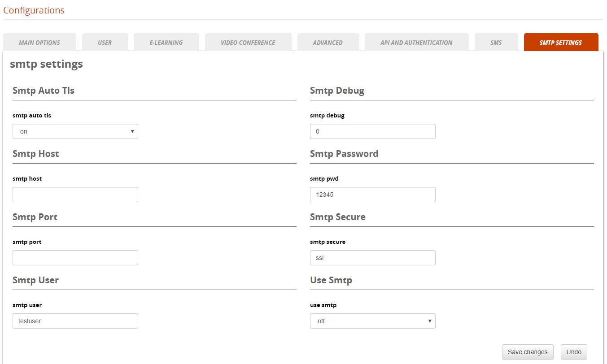Click the Configurations page heading
The width and height of the screenshot is (607, 364).
(34, 10)
